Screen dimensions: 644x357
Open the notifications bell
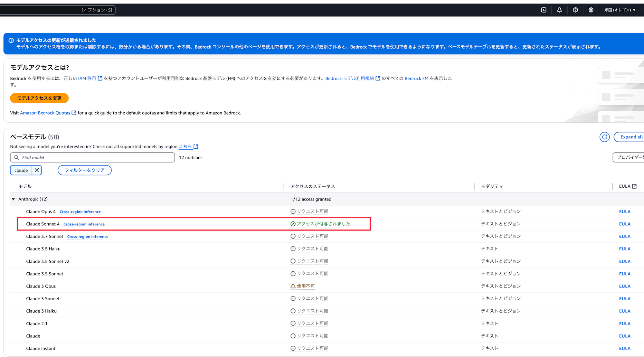(559, 10)
